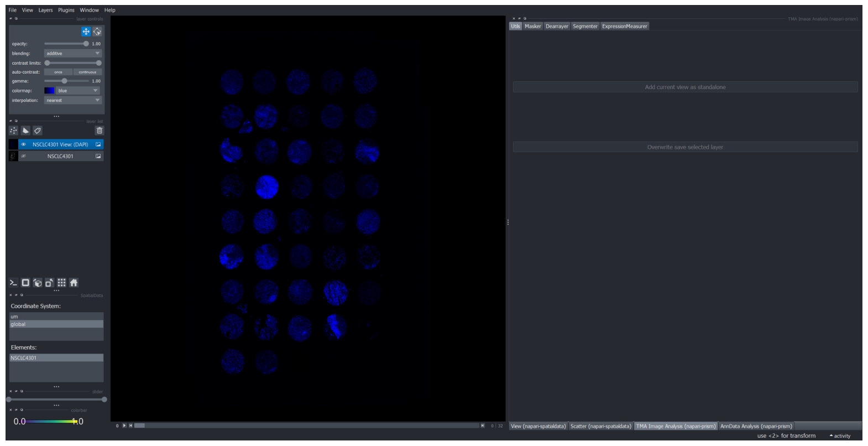
Task: Click image type icon on NSCLC4301 View layer
Action: (x=98, y=144)
